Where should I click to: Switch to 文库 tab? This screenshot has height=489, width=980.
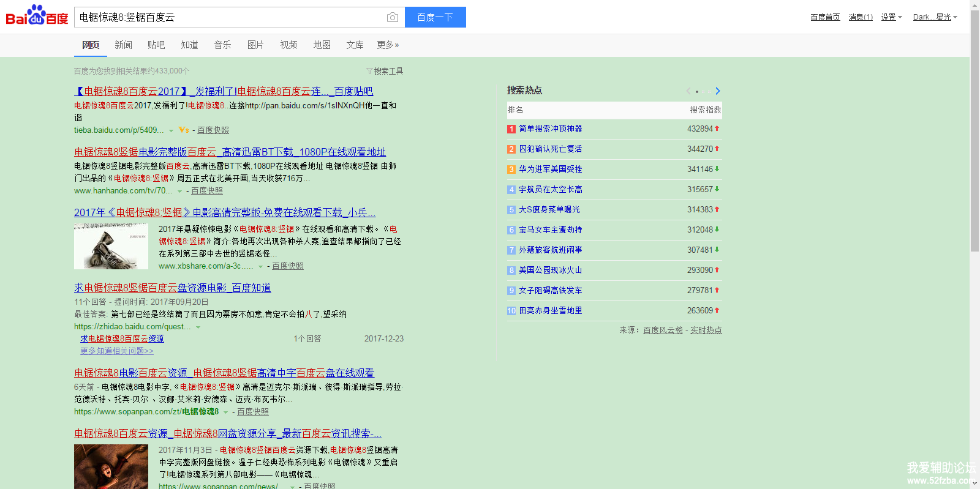coord(355,45)
